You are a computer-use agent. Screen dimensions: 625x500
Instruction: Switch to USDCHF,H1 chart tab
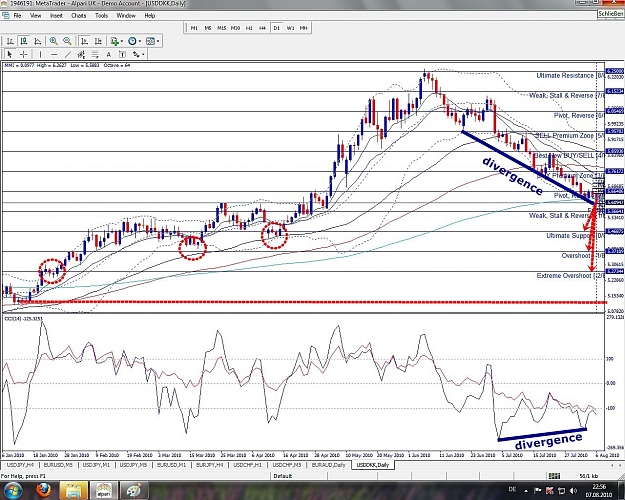pyautogui.click(x=248, y=465)
